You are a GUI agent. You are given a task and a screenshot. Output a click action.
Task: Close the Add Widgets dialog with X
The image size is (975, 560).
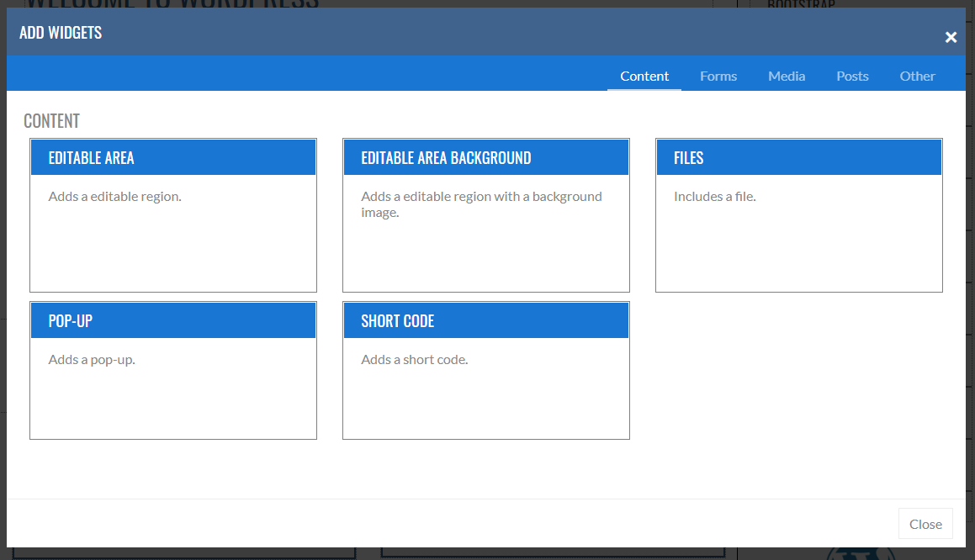pos(951,37)
